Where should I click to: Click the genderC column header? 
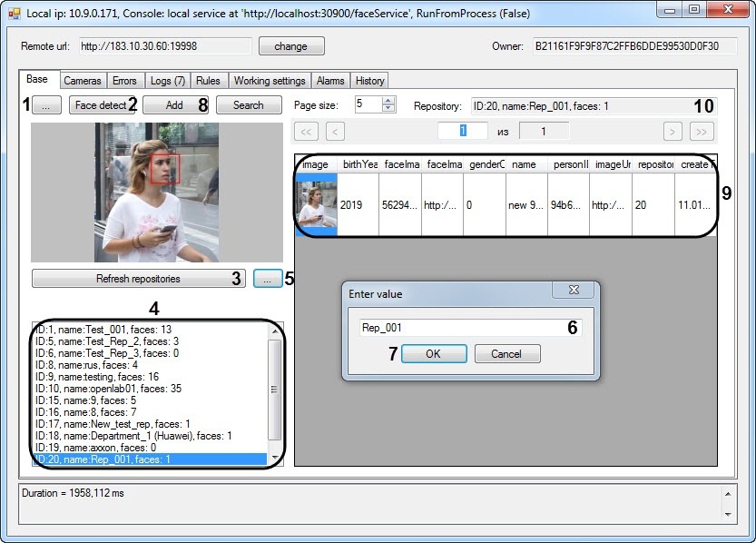[485, 164]
